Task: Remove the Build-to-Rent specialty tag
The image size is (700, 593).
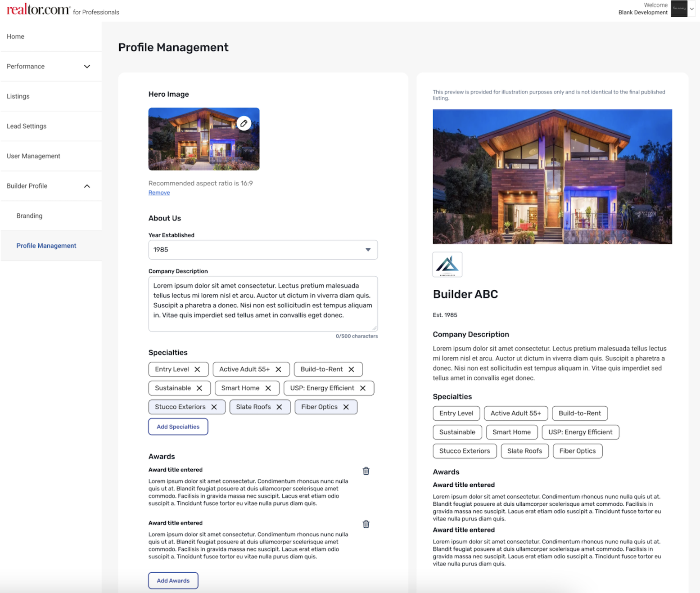Action: (x=352, y=369)
